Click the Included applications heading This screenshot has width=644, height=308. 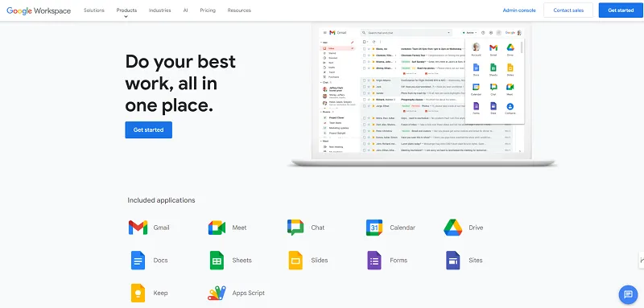pos(161,200)
